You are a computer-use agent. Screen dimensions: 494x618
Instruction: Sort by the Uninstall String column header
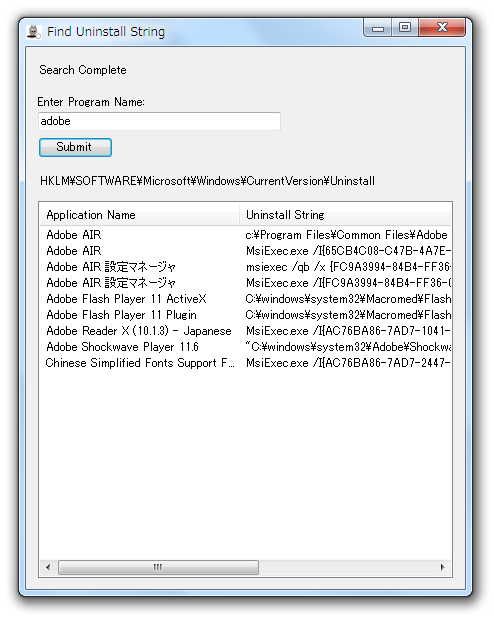[x=345, y=215]
